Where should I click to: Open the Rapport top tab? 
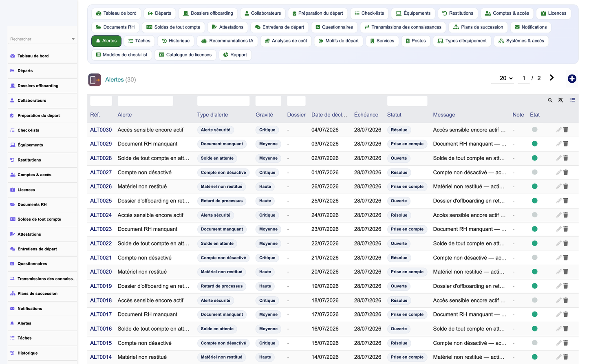(235, 55)
